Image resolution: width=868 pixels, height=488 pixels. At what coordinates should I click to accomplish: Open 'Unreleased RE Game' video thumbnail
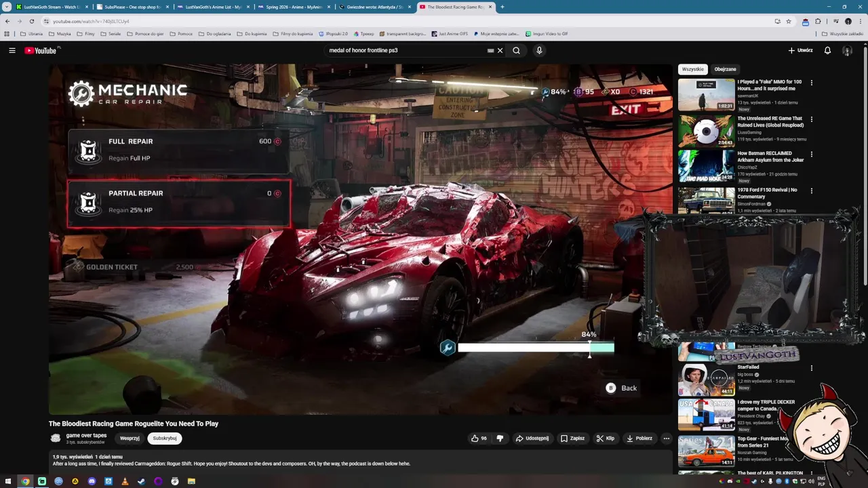click(x=706, y=130)
